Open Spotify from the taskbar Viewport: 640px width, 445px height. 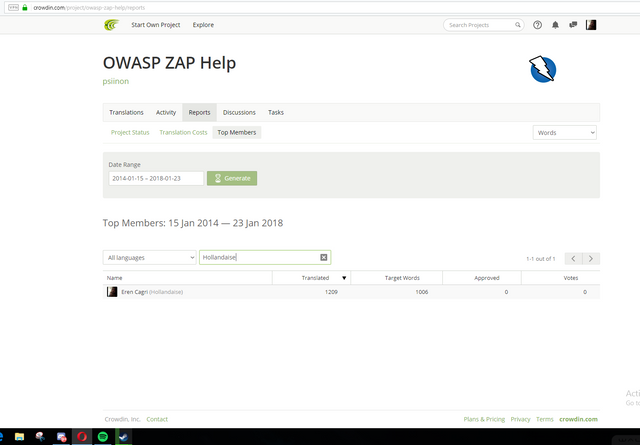(103, 437)
